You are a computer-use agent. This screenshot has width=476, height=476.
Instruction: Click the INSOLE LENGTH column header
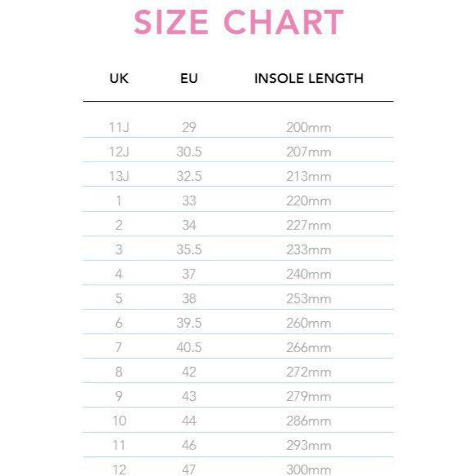pyautogui.click(x=309, y=79)
